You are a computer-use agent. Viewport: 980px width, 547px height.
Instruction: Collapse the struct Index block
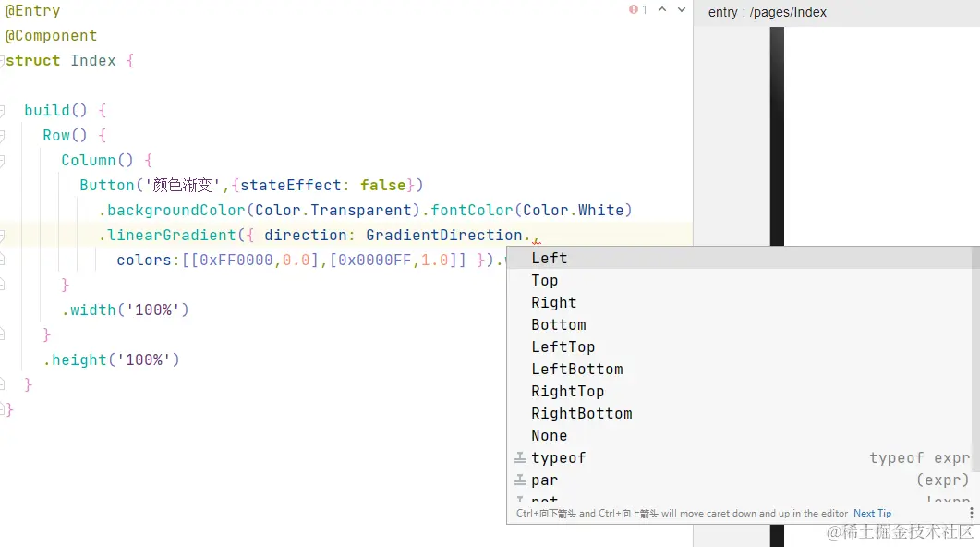pyautogui.click(x=3, y=61)
